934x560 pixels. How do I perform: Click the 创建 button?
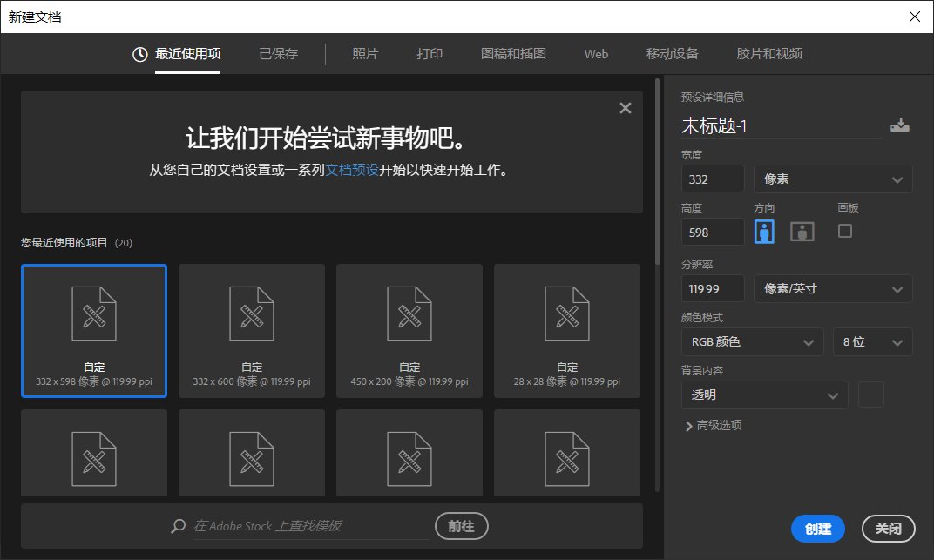pos(817,529)
